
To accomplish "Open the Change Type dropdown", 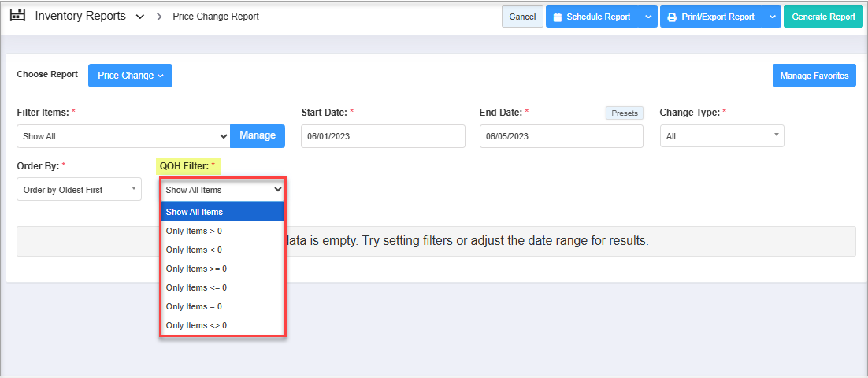I will pos(721,136).
